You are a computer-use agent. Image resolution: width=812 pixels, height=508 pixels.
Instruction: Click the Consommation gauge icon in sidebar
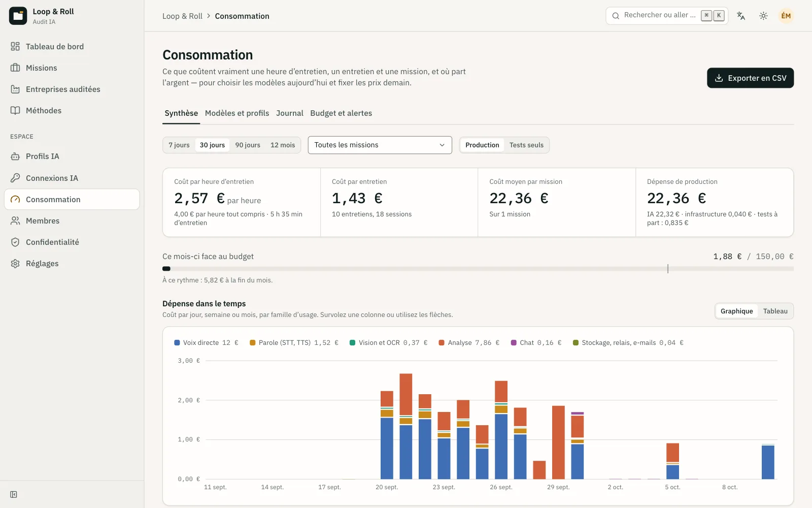15,200
